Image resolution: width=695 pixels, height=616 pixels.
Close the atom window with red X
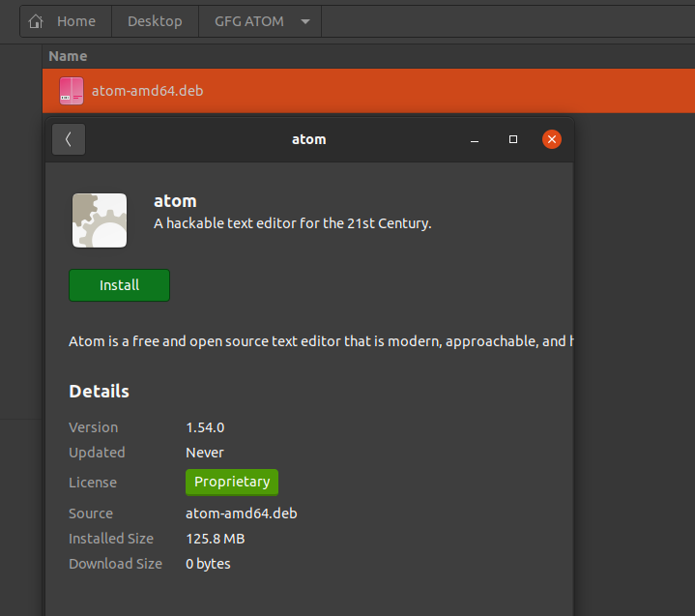click(551, 139)
